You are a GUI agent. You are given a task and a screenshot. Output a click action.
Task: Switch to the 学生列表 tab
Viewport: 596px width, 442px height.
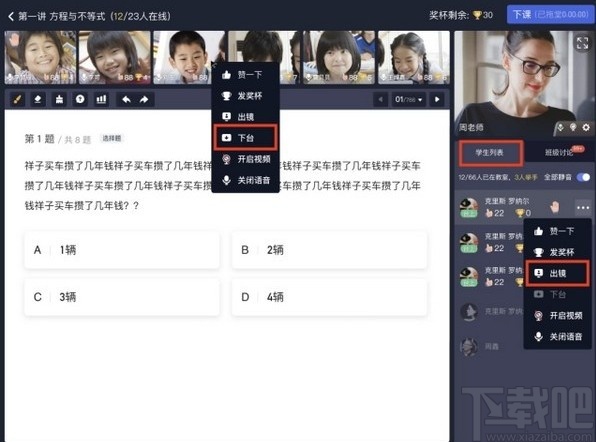pyautogui.click(x=490, y=153)
